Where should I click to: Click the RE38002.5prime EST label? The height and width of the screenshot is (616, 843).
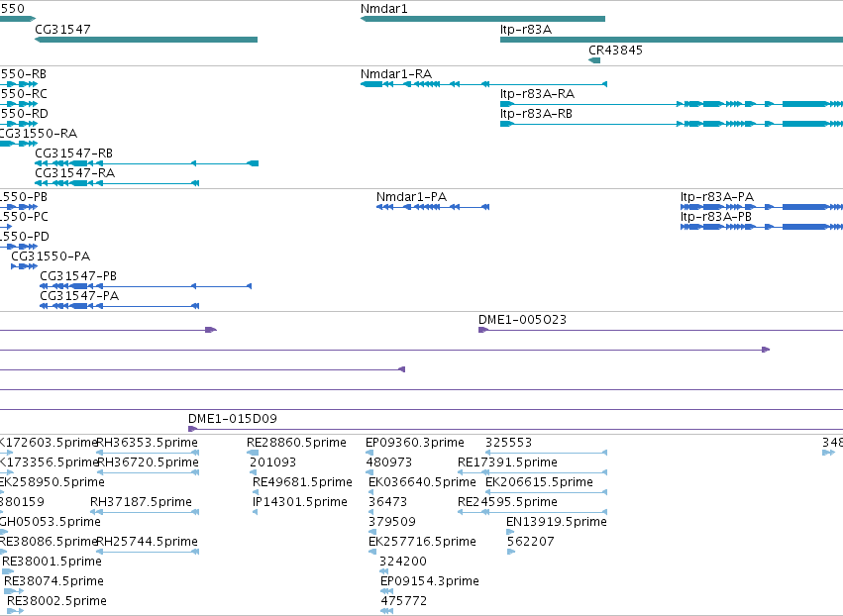(56, 601)
